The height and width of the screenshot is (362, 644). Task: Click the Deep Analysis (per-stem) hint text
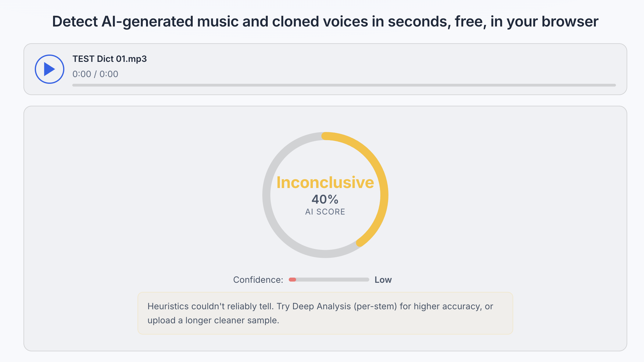pyautogui.click(x=345, y=306)
